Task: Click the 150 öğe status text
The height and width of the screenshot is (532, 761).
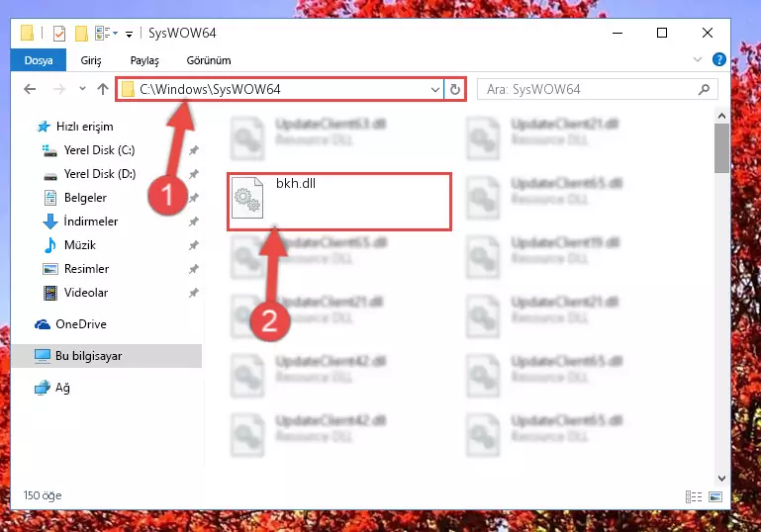Action: [x=43, y=495]
